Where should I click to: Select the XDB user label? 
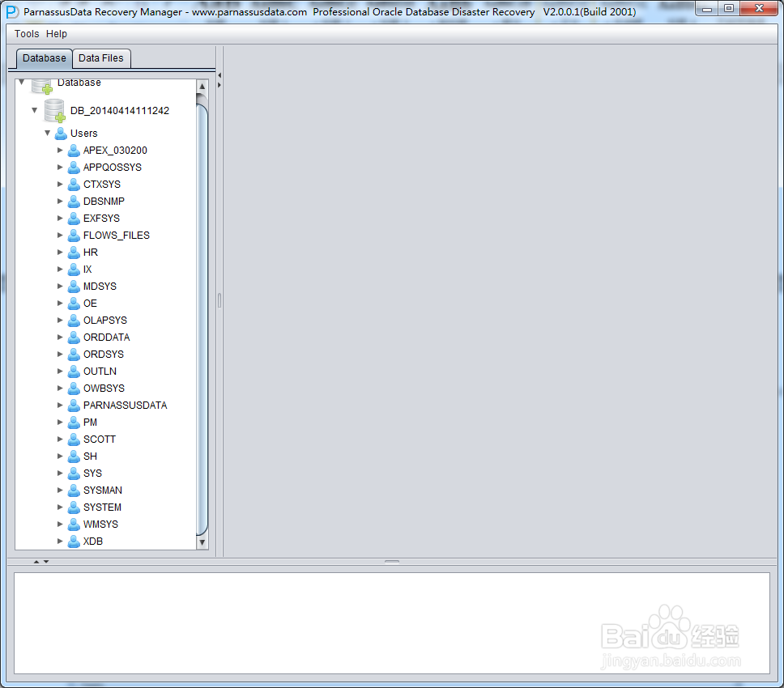pyautogui.click(x=93, y=541)
